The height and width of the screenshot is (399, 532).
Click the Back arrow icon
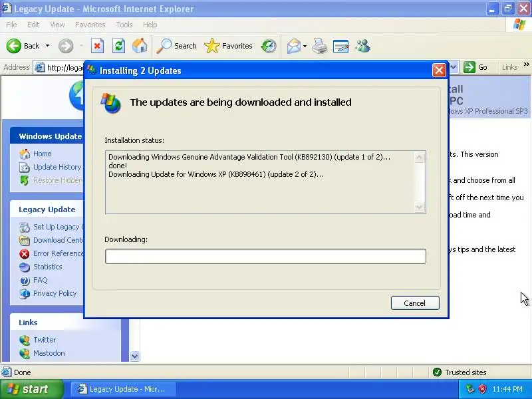click(13, 46)
